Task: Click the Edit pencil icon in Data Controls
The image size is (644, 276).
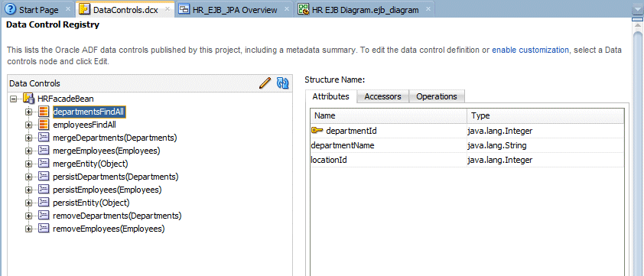Action: point(265,83)
